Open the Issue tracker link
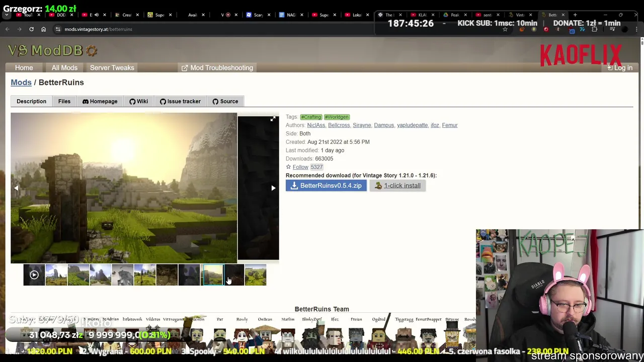Screen dimensions: 644x362 point(180,102)
